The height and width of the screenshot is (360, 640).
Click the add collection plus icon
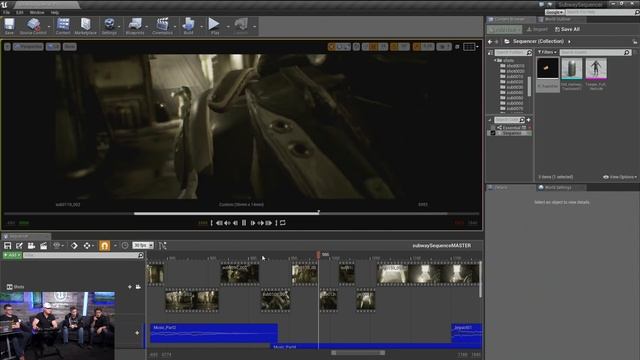coord(529,120)
